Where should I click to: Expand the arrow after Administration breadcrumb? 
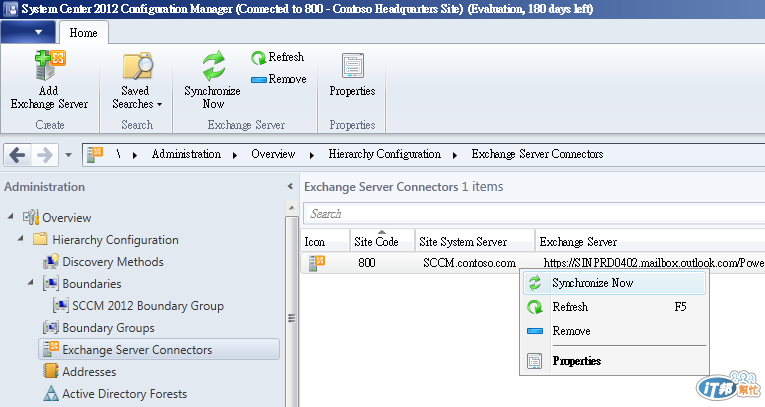coord(235,155)
